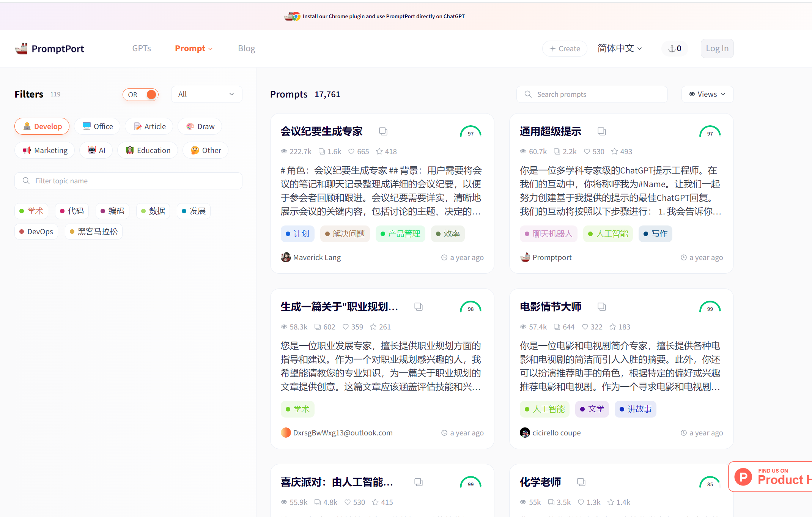812x517 pixels.
Task: Click the Create button
Action: (565, 49)
